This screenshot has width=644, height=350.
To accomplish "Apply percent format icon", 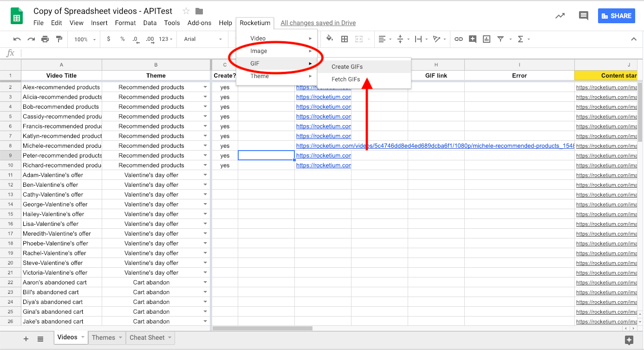I will [x=123, y=39].
